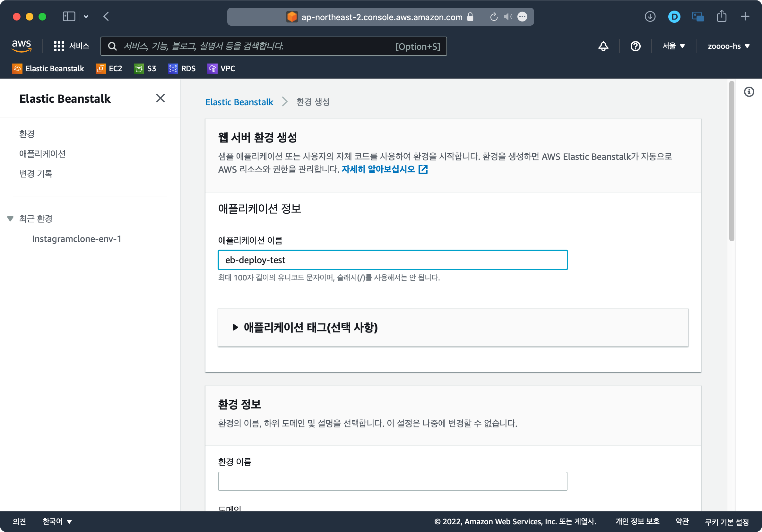Open the address bar more options icon

(x=522, y=17)
